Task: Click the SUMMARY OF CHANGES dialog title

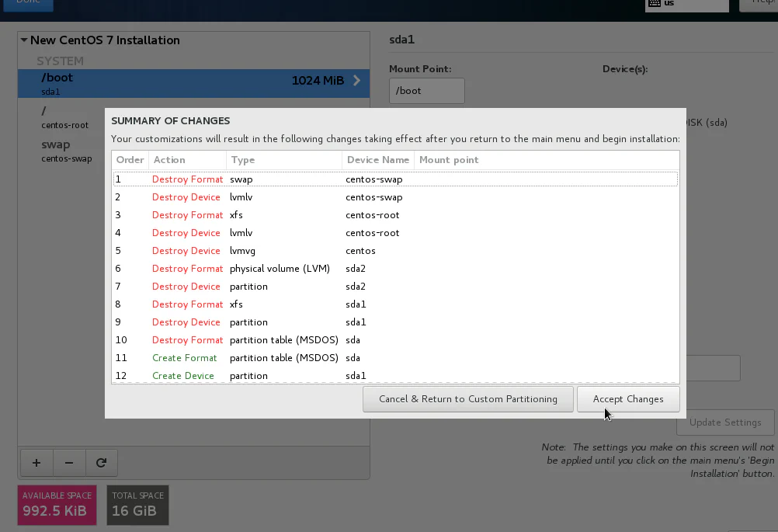Action: [170, 120]
